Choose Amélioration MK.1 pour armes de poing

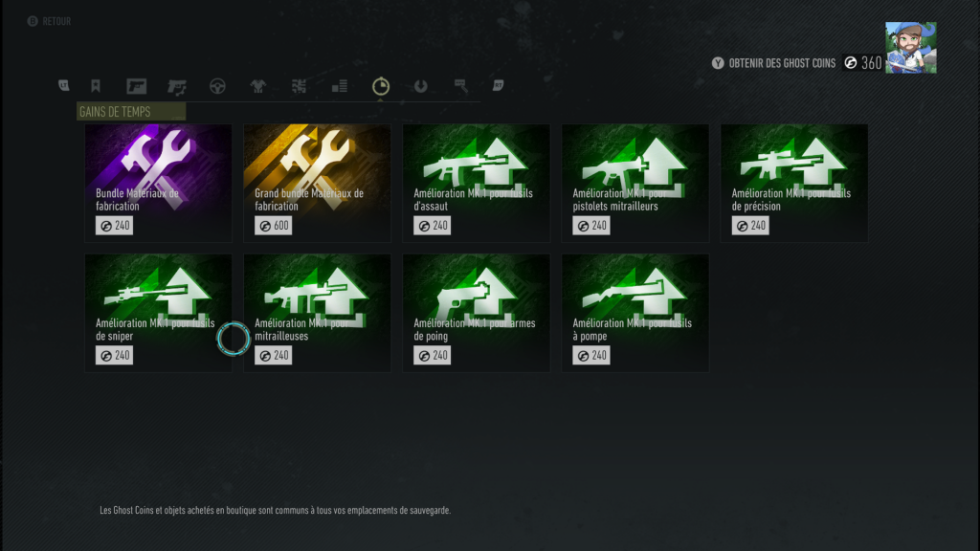[477, 313]
